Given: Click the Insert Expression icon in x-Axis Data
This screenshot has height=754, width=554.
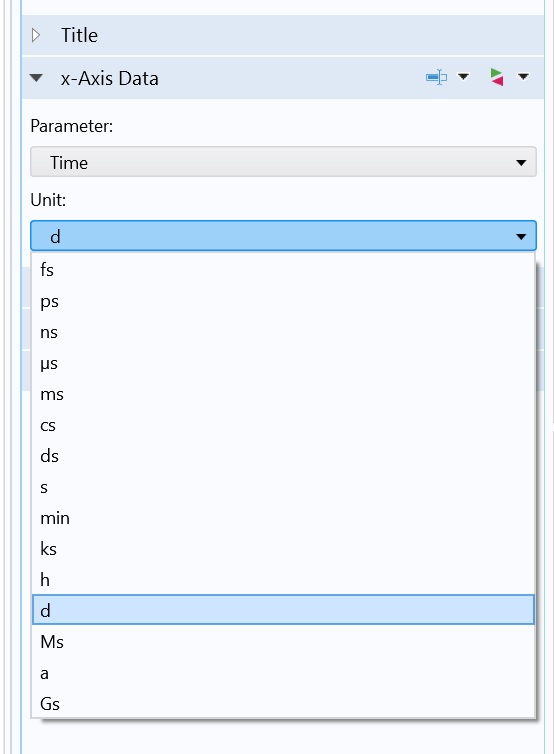Looking at the screenshot, I should tap(436, 77).
